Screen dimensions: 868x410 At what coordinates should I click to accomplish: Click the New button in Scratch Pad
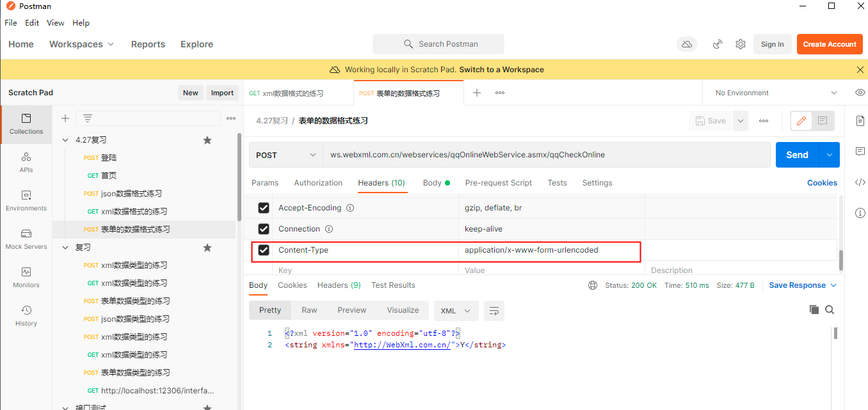tap(191, 93)
